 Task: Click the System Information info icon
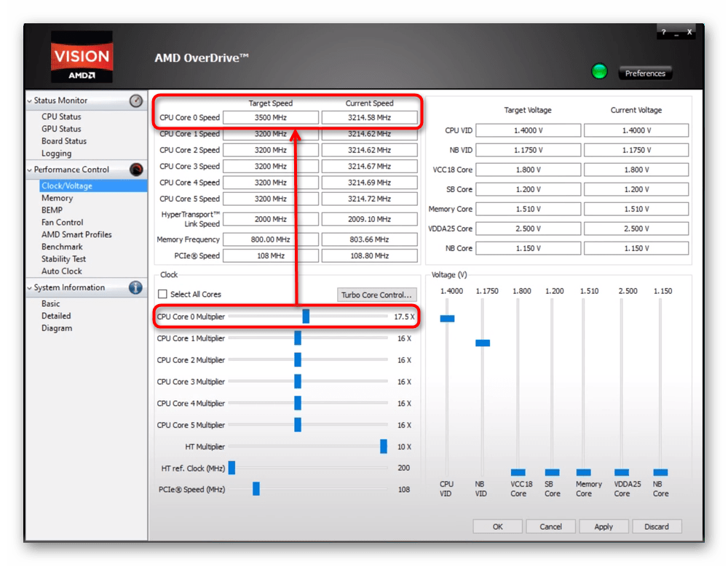tap(136, 287)
